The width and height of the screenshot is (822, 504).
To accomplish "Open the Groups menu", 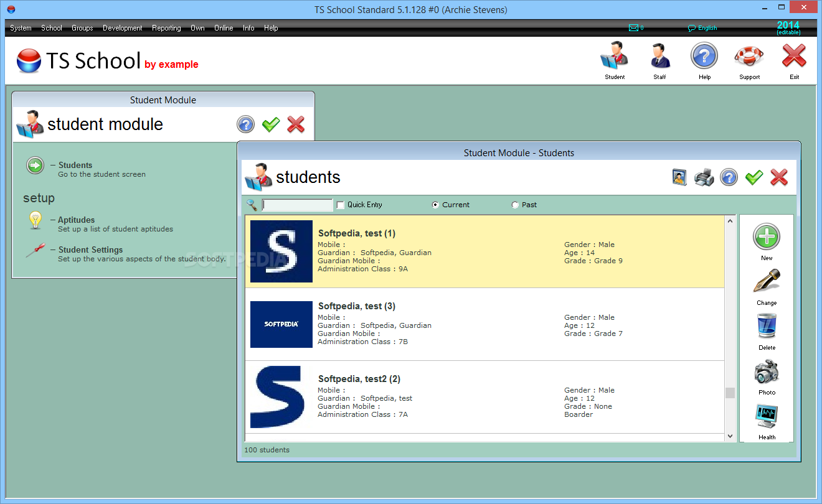I will pos(82,28).
